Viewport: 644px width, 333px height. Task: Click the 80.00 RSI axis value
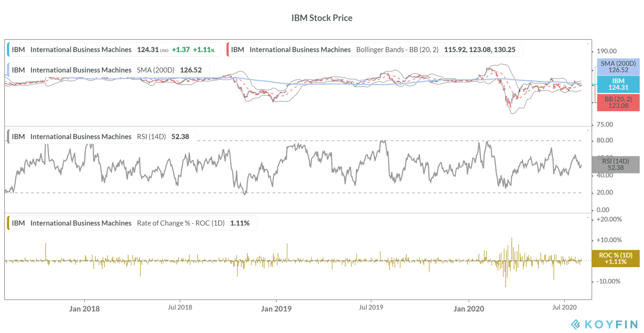tap(605, 140)
